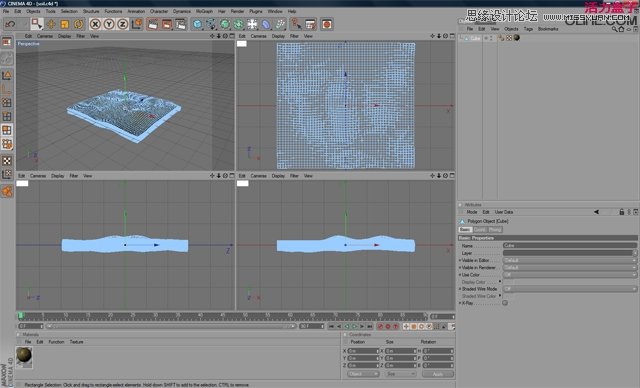Open the deformer objects icon
640x388 pixels.
point(266,24)
